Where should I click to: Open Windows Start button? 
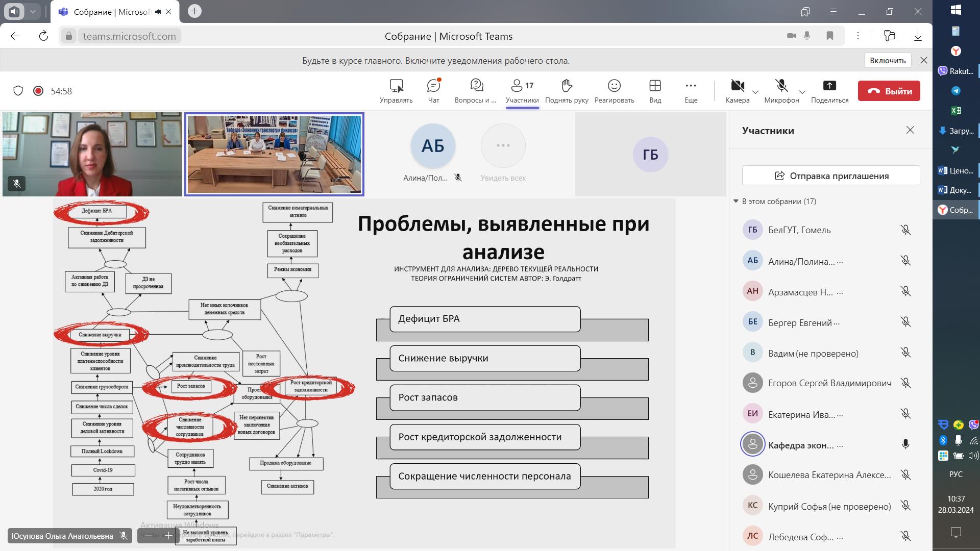point(956,10)
